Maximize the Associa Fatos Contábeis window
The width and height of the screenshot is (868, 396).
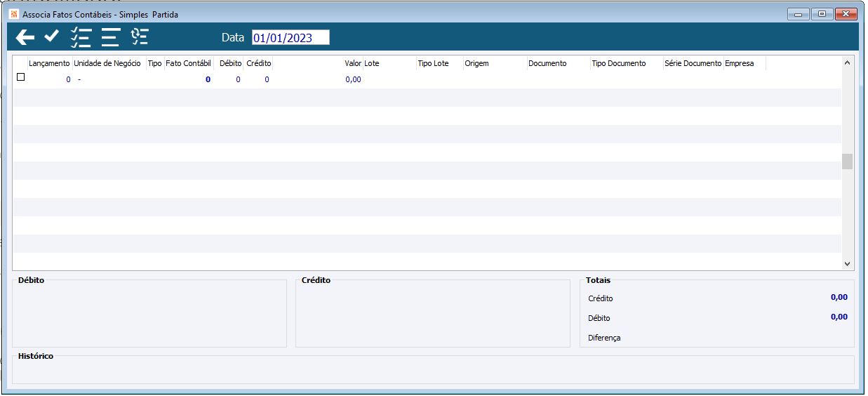821,14
